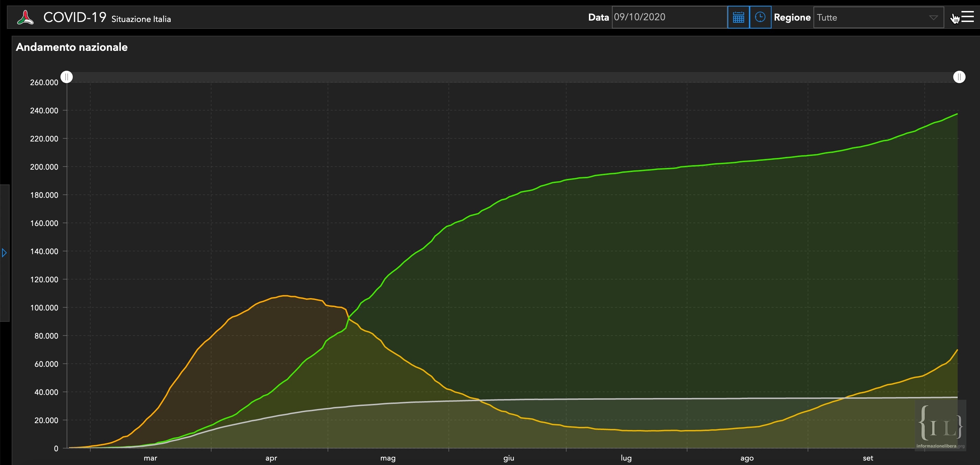
Task: Click the Andamento nazionale panel title
Action: point(71,47)
